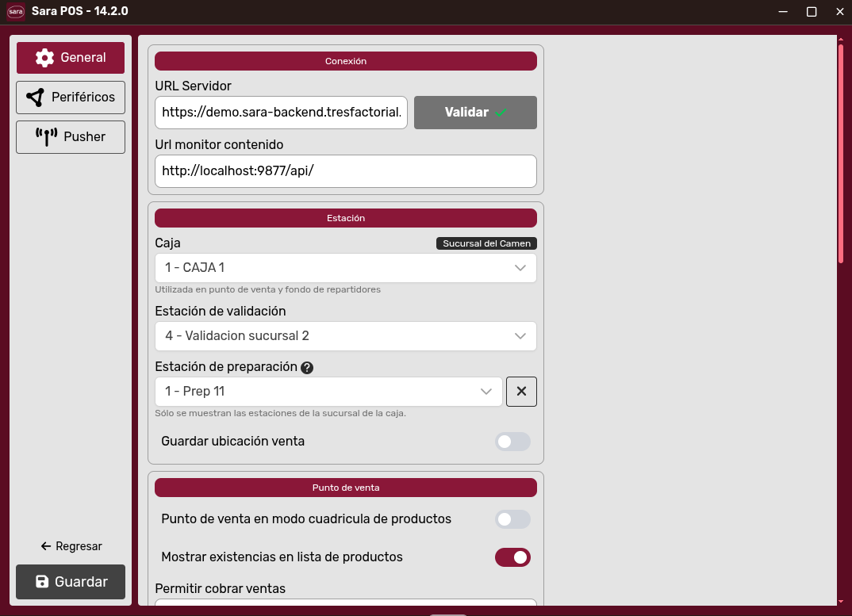Toggle Guardar ubicación venta switch

[x=512, y=442]
